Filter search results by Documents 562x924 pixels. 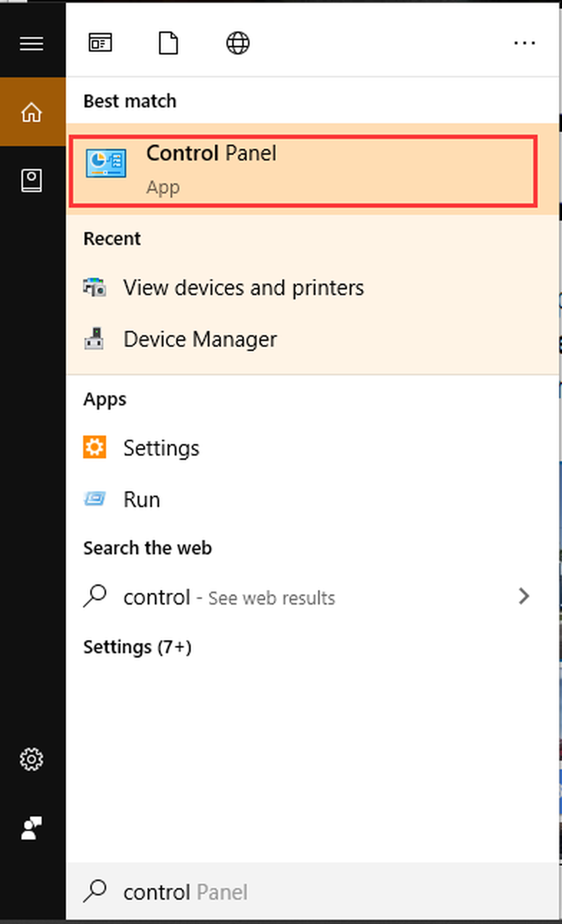(169, 43)
